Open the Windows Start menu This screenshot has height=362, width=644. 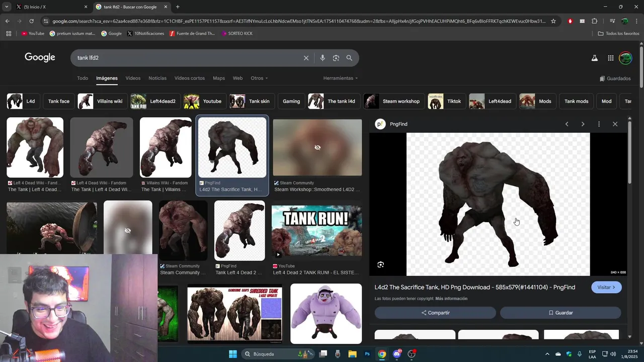(233, 354)
